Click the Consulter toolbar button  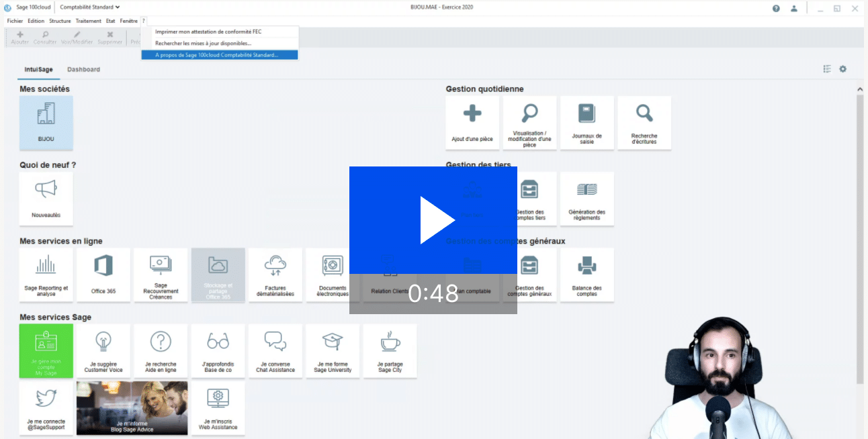[x=45, y=38]
